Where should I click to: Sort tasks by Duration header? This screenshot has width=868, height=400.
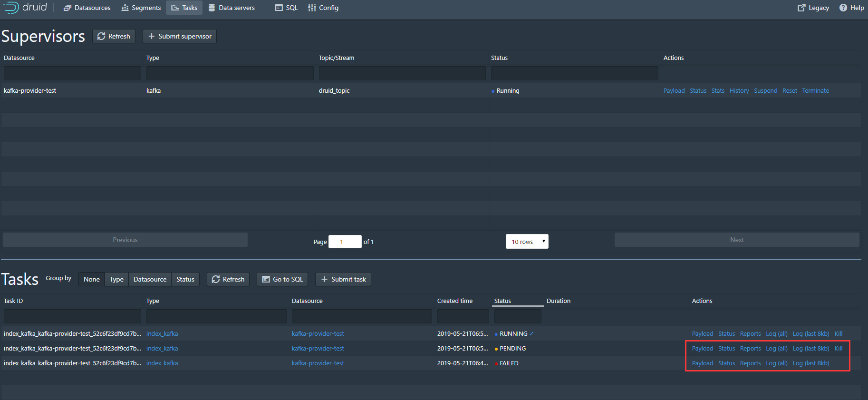coord(559,301)
